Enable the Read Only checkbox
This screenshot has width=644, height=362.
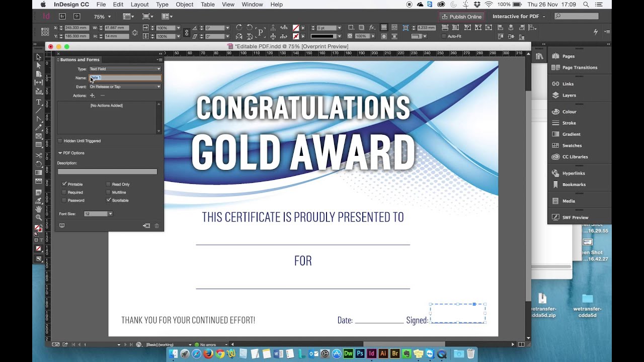[x=108, y=184]
